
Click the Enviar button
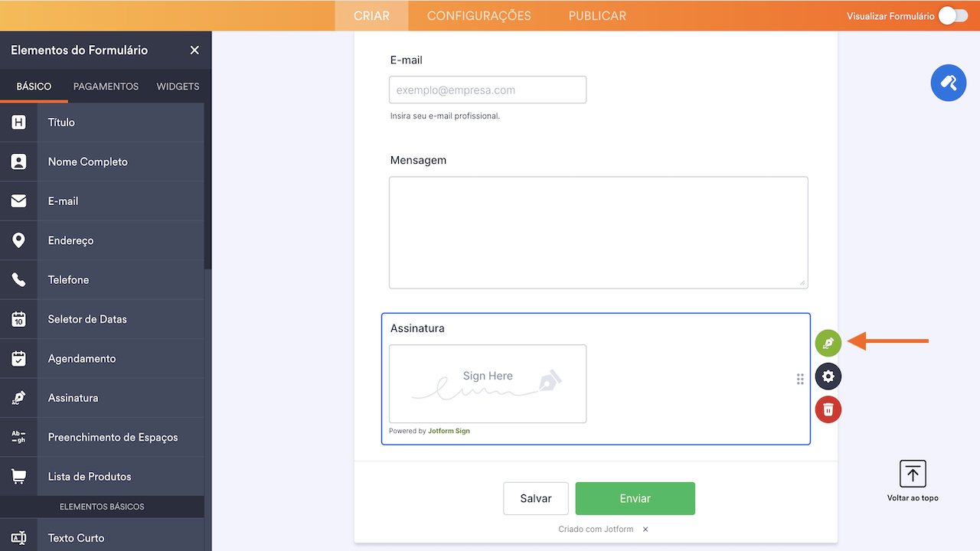click(x=635, y=498)
